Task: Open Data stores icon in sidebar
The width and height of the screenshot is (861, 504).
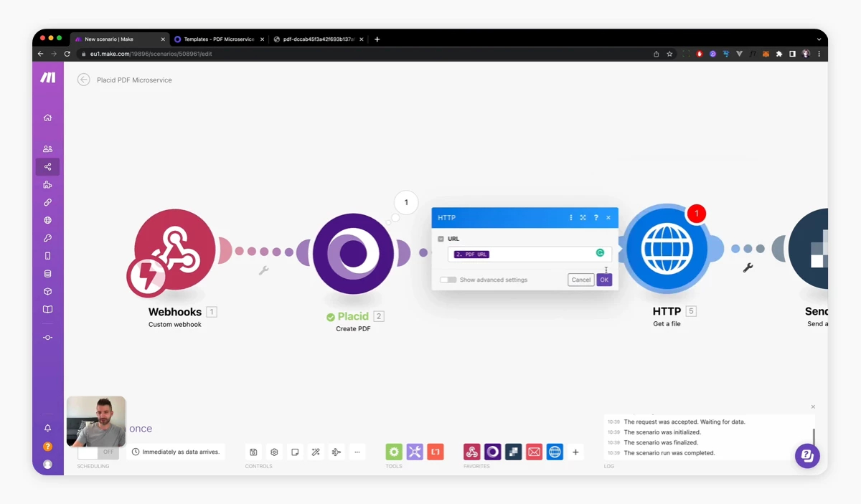Action: 47,274
